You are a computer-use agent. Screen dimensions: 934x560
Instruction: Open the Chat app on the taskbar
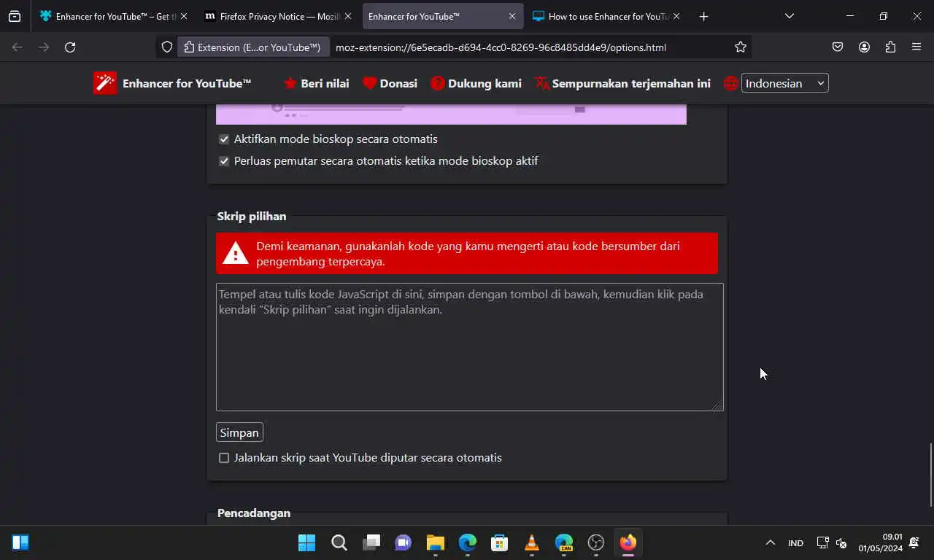click(404, 542)
